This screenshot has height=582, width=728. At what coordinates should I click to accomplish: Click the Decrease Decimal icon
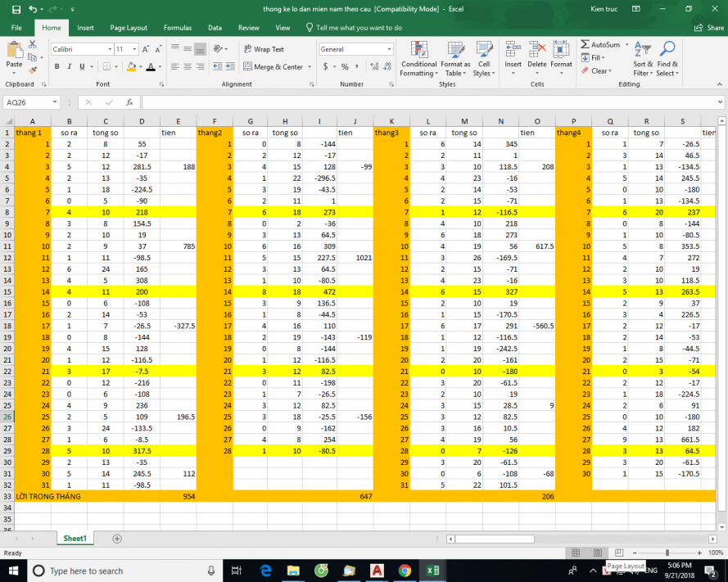[387, 67]
